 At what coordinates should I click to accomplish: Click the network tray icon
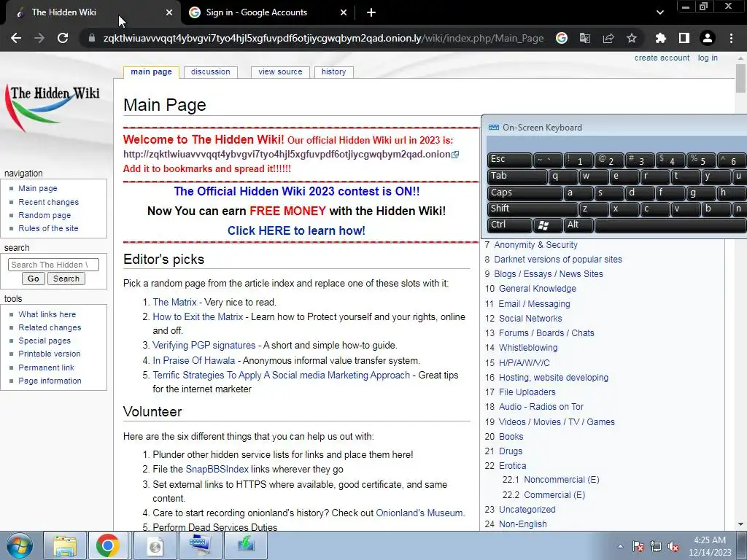[x=656, y=547]
